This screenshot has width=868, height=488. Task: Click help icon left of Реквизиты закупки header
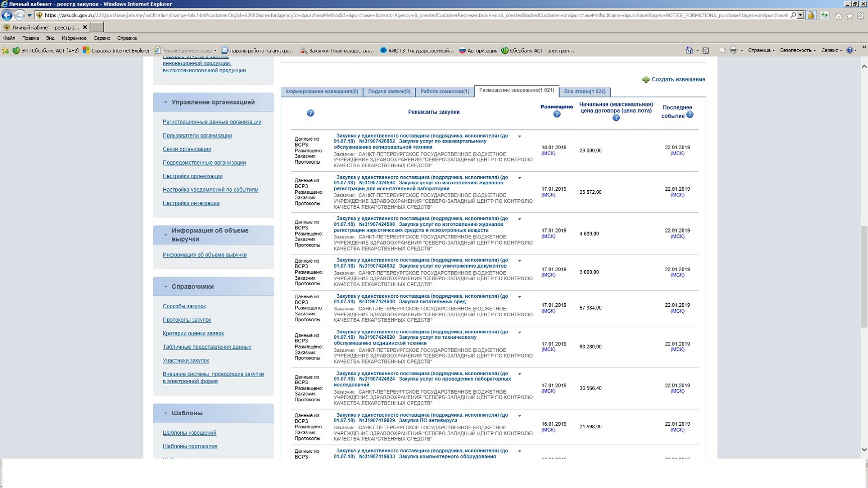[310, 113]
